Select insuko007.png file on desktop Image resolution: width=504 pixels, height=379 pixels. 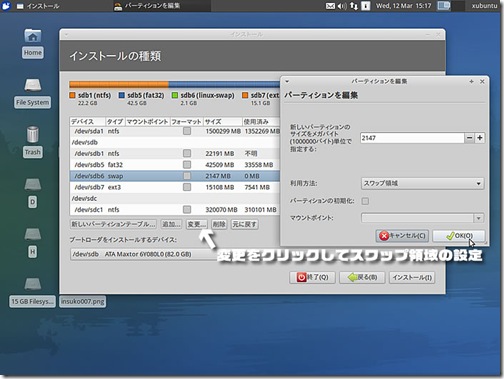(82, 301)
